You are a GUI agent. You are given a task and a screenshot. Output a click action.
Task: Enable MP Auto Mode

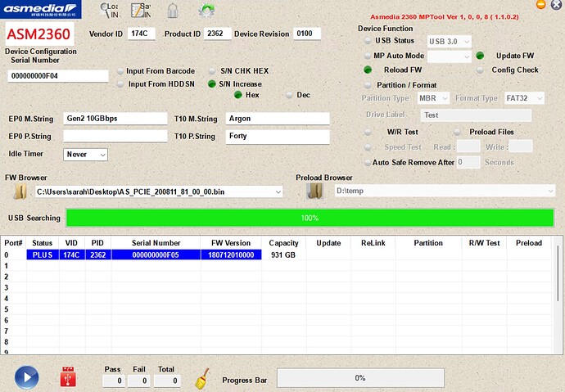point(367,56)
